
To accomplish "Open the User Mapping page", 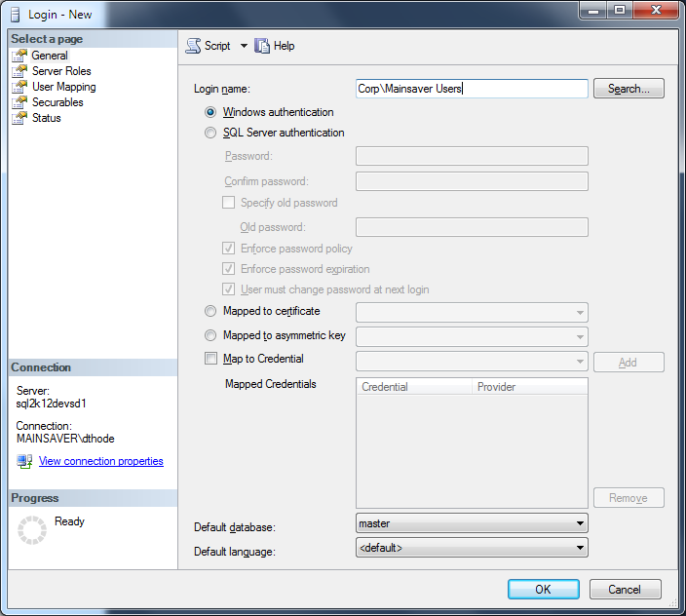I will click(x=63, y=87).
